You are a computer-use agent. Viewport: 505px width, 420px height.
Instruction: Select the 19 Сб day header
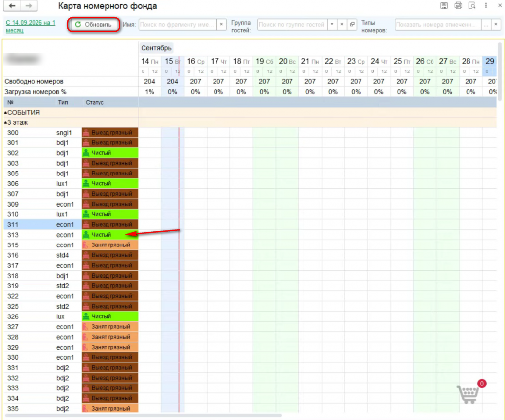point(264,61)
